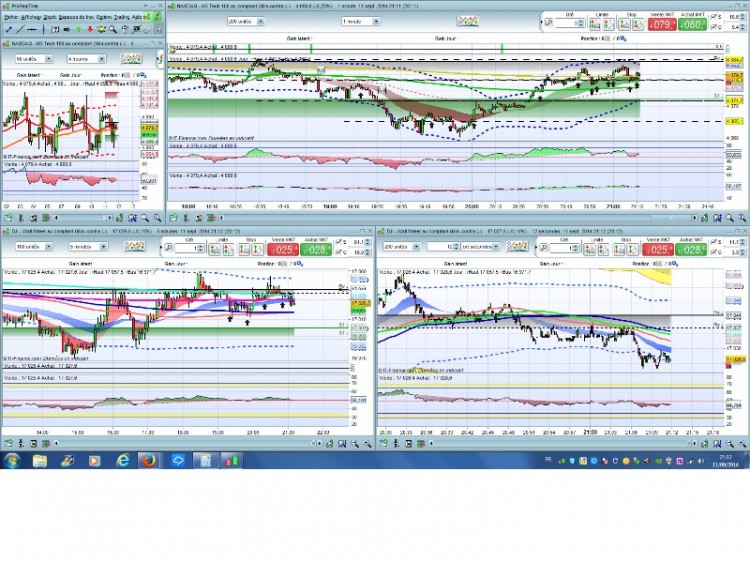Open Firefox from the Windows taskbar

point(148,461)
